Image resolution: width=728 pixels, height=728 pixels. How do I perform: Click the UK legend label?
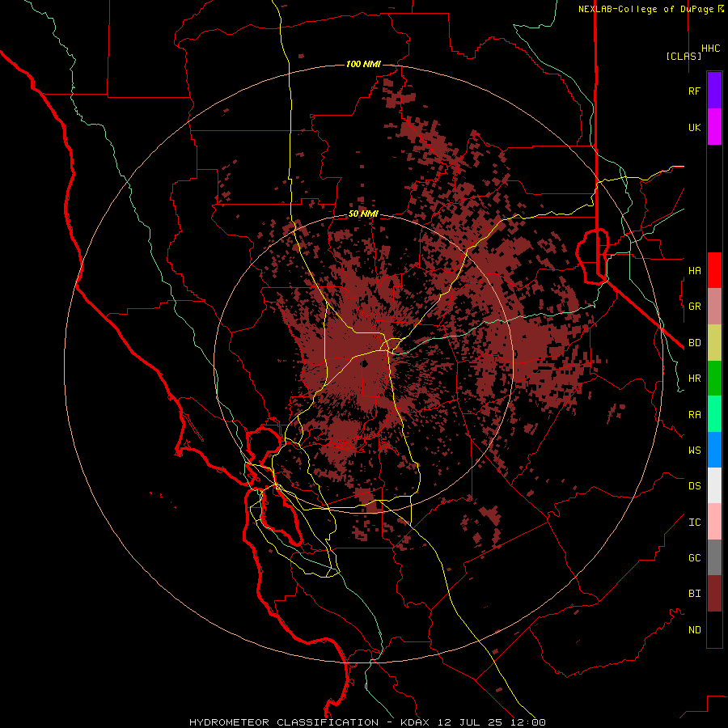point(694,127)
